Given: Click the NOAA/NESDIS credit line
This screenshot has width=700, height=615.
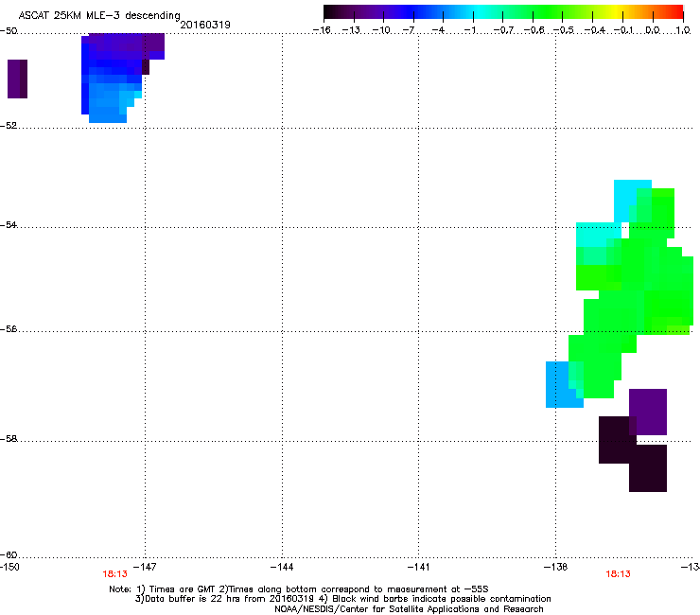Looking at the screenshot, I should 409,609.
